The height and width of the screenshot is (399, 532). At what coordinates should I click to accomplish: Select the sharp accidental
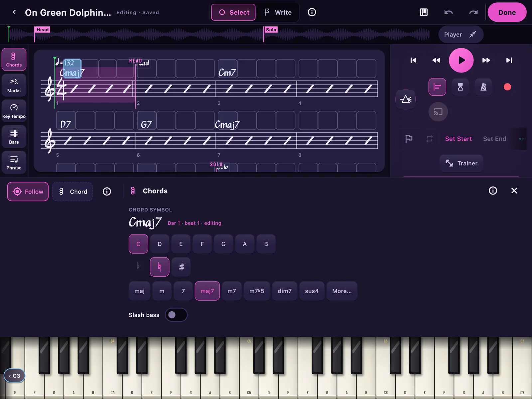(181, 267)
